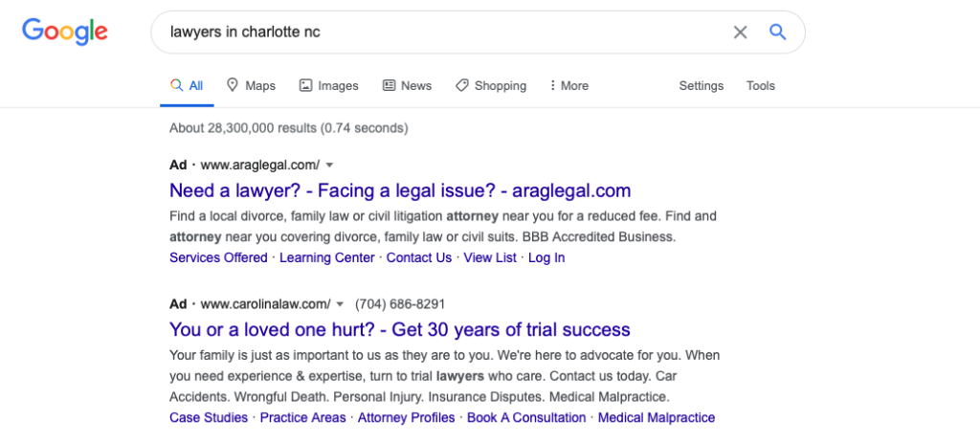This screenshot has height=443, width=980.
Task: Expand dropdown arrow next to www.carolinalaw.com/
Action: [341, 304]
